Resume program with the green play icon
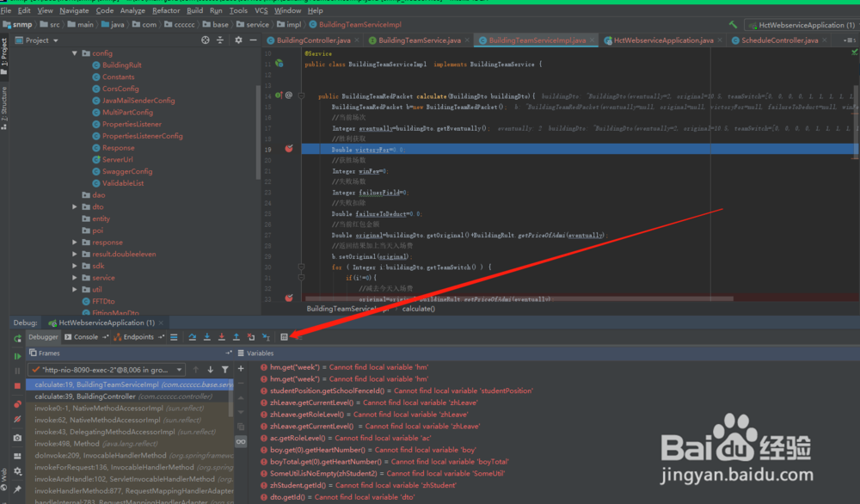The height and width of the screenshot is (504, 860). 17,356
